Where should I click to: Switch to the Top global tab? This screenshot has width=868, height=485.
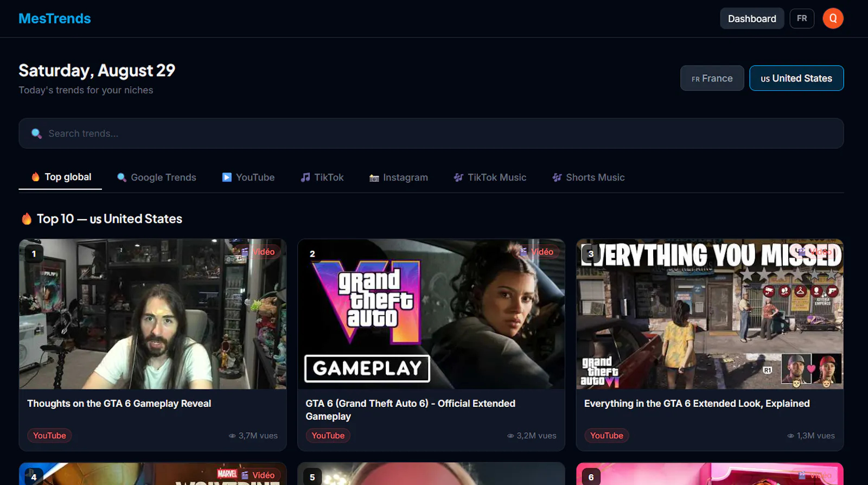(60, 177)
